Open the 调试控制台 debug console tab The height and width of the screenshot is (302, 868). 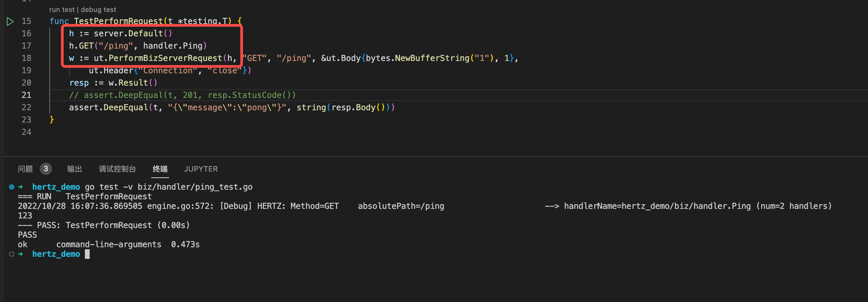pyautogui.click(x=117, y=169)
